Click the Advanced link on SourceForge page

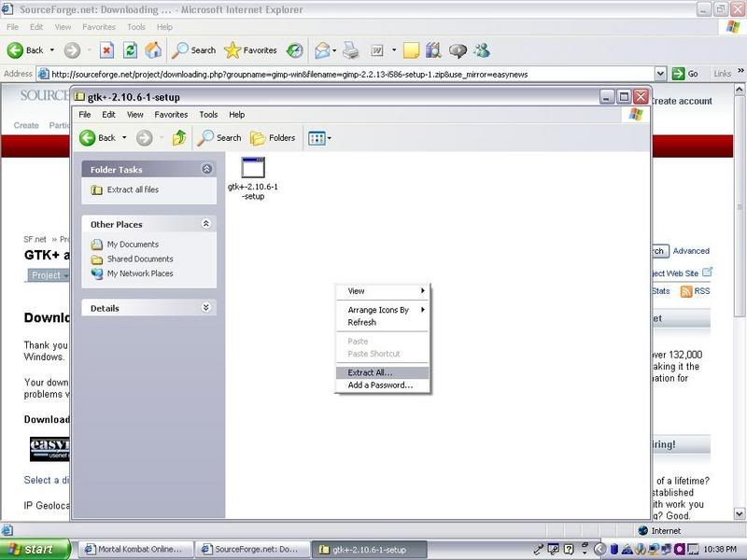[x=691, y=251]
